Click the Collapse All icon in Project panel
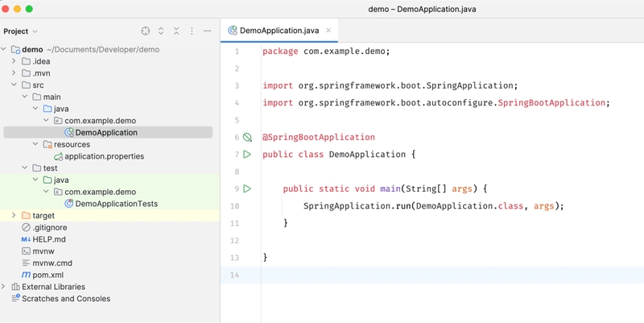Viewport: 644px width, 323px height. tap(176, 31)
